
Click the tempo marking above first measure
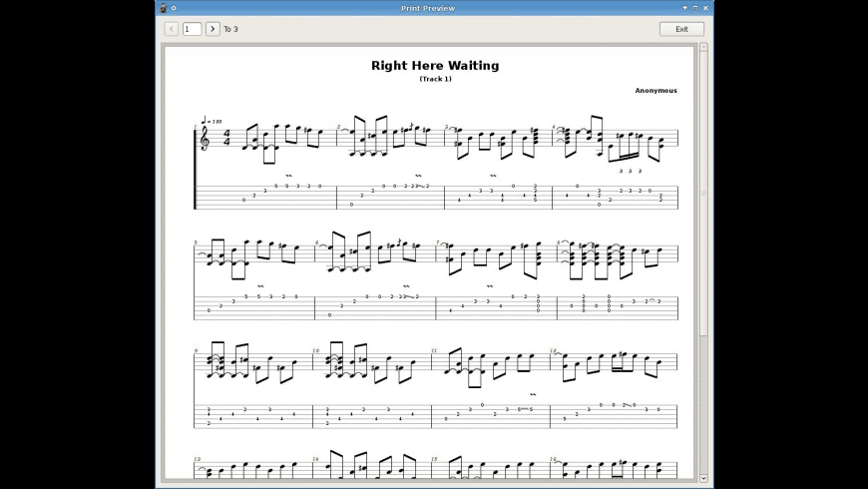[x=211, y=120]
